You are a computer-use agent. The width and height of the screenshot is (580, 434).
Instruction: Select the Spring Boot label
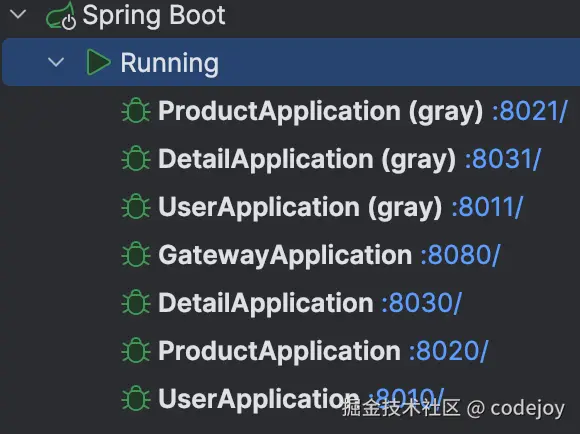[154, 16]
